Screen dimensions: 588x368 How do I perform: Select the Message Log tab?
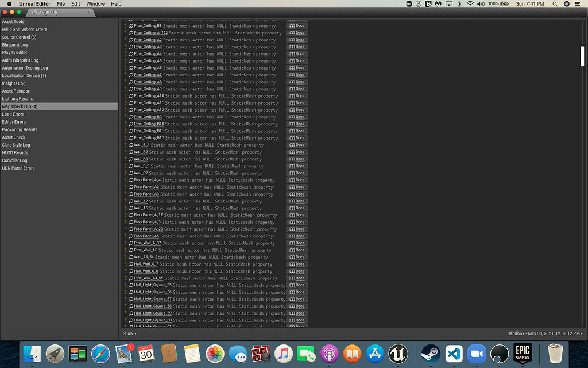[48, 12]
